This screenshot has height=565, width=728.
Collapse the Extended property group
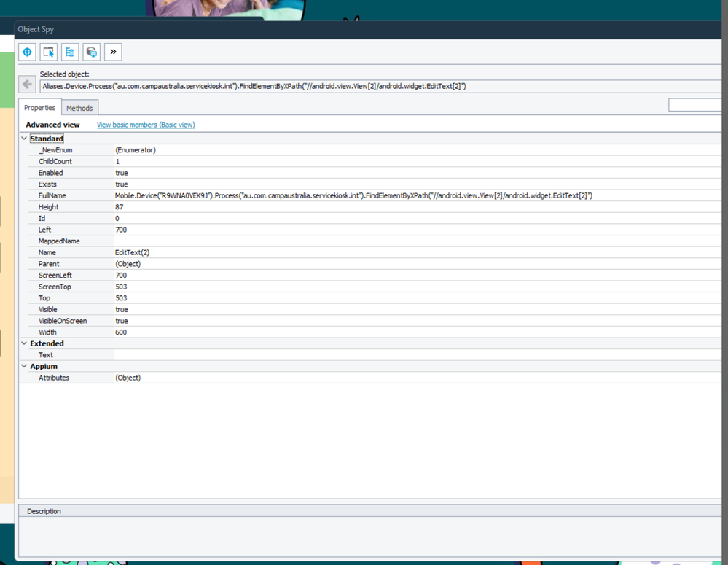[x=24, y=343]
